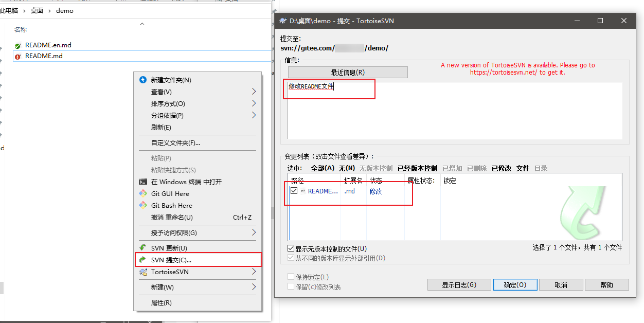Click the red modified icon of README.md
This screenshot has width=644, height=323.
18,57
